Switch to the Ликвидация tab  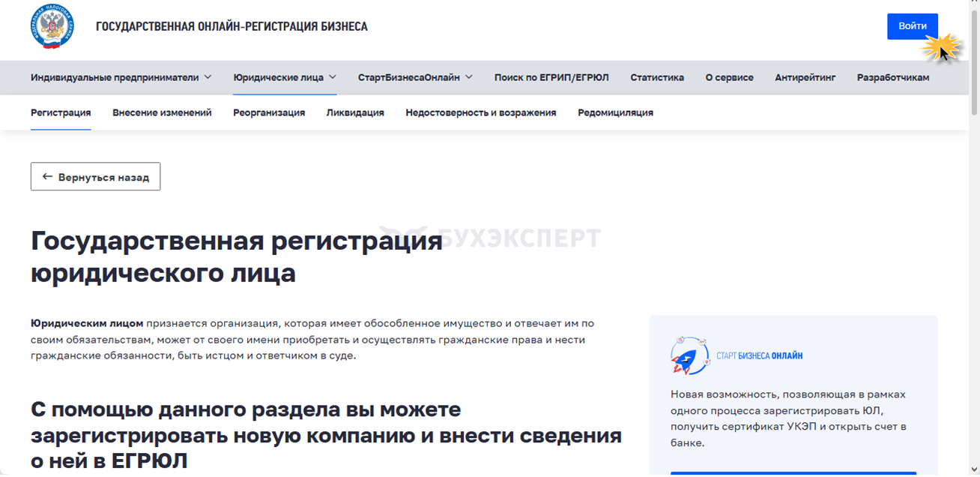pos(355,112)
